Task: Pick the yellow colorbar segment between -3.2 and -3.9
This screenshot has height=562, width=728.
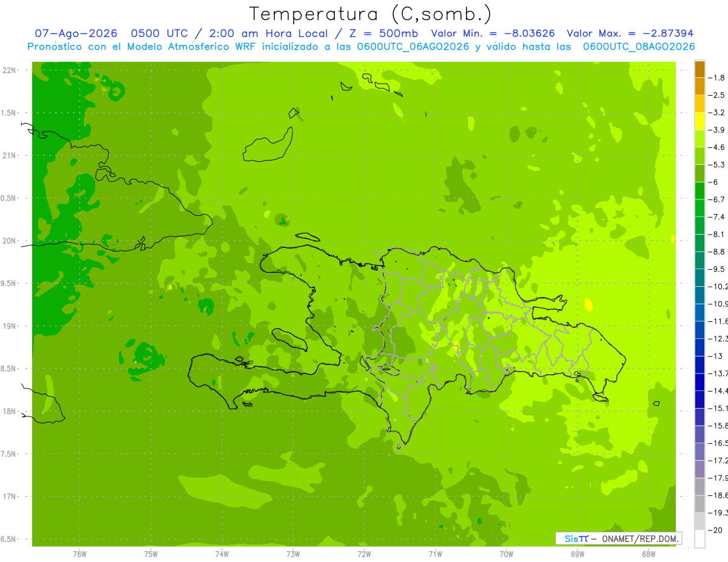Action: tap(699, 121)
